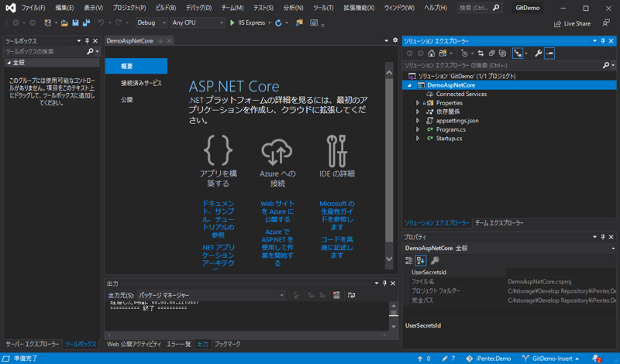Open the Microsoft の生産性ガイド link
Viewport: 620px width, 364px height.
click(x=337, y=215)
